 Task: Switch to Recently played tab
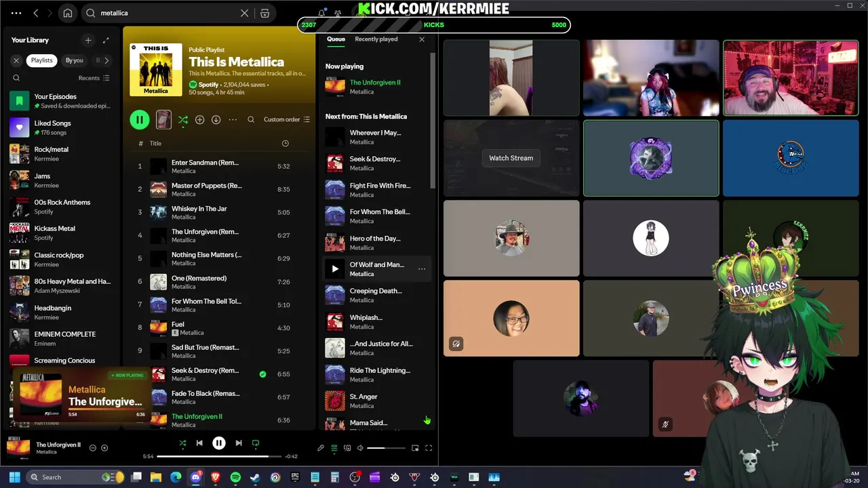tap(376, 39)
